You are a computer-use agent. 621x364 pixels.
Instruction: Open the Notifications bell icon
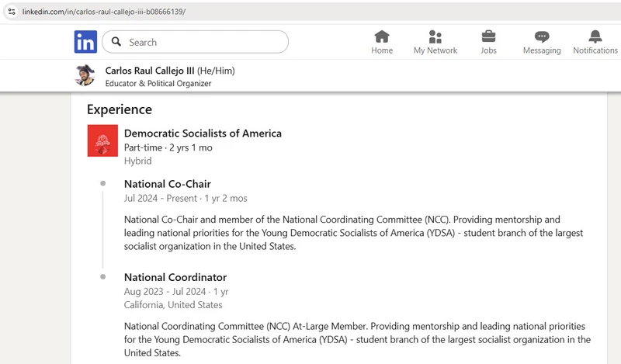(x=595, y=36)
